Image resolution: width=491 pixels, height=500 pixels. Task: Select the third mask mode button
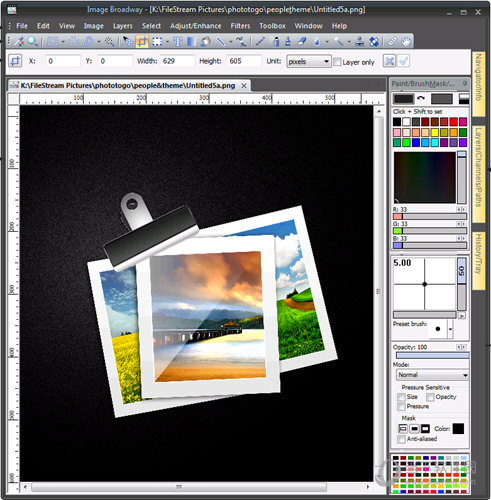(x=425, y=429)
